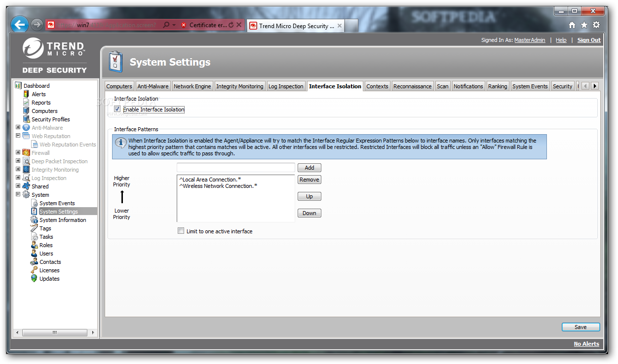Click the Remove pattern button

(309, 180)
